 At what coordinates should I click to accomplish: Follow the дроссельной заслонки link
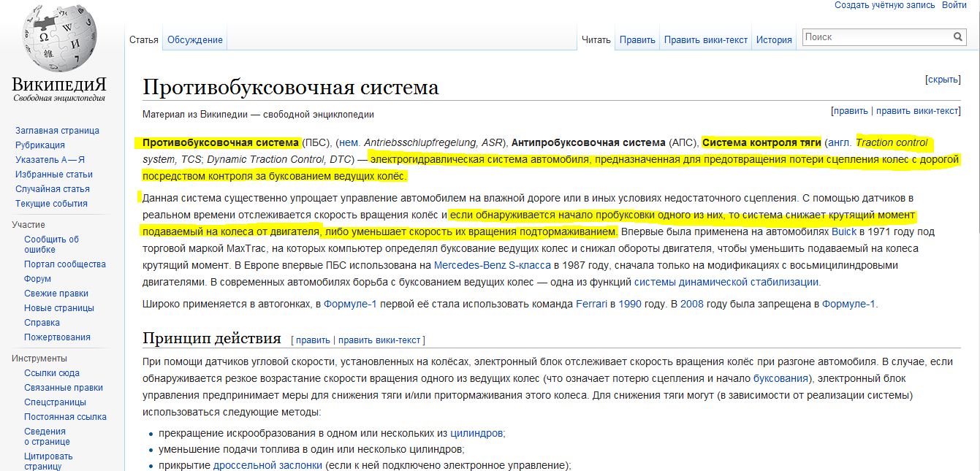coord(267,465)
